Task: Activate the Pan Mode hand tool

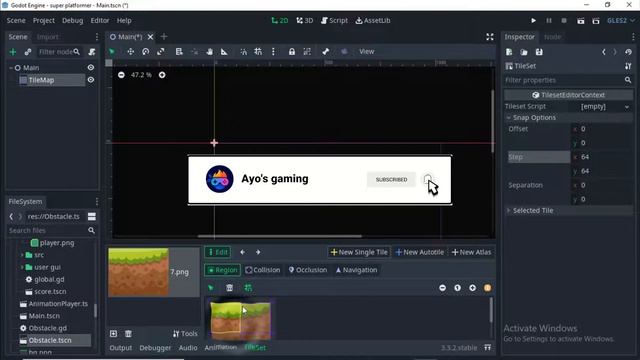Action: (209, 51)
